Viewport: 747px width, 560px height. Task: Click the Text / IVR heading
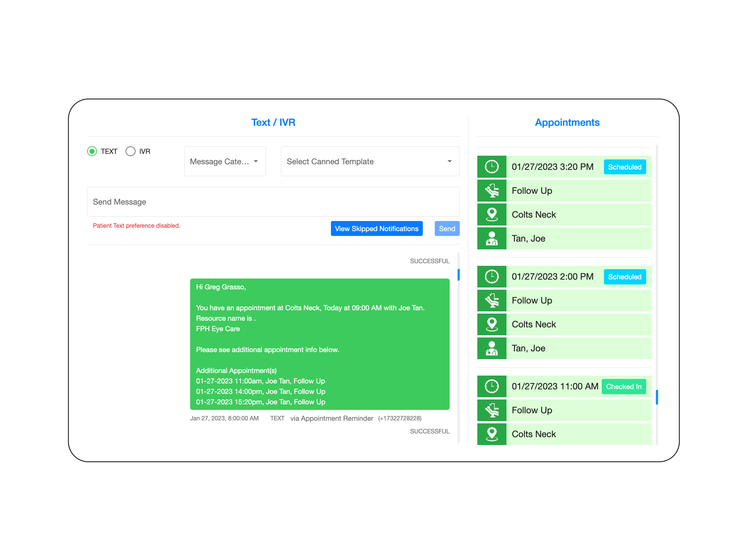[x=273, y=122]
